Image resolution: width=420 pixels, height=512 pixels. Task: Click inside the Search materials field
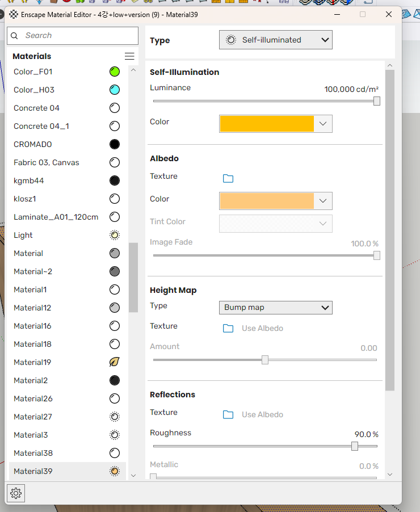point(73,35)
